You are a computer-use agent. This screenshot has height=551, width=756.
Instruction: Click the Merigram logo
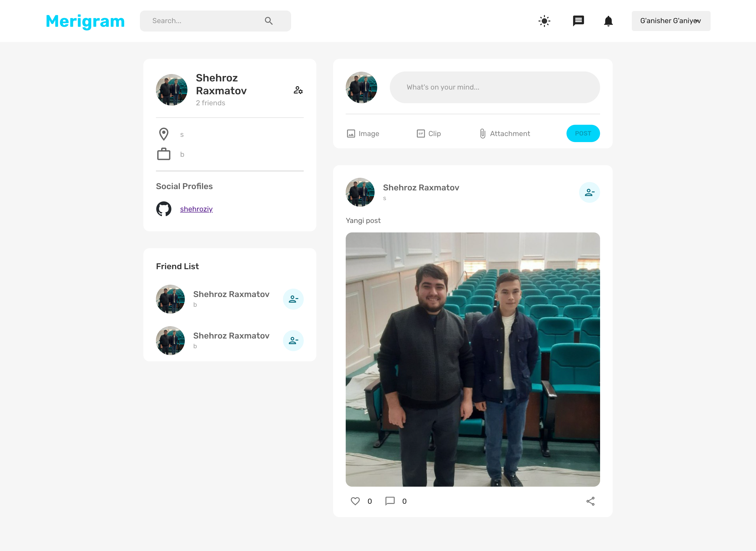[85, 21]
